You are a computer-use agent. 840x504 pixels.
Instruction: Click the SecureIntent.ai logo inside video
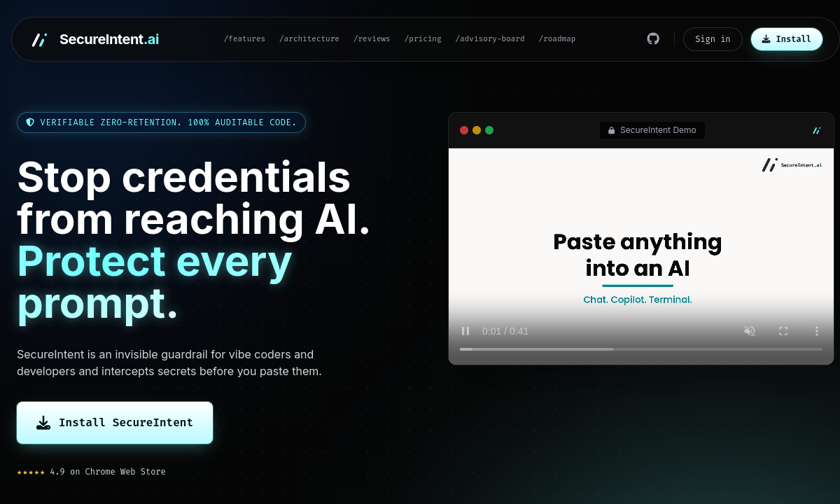coord(792,165)
